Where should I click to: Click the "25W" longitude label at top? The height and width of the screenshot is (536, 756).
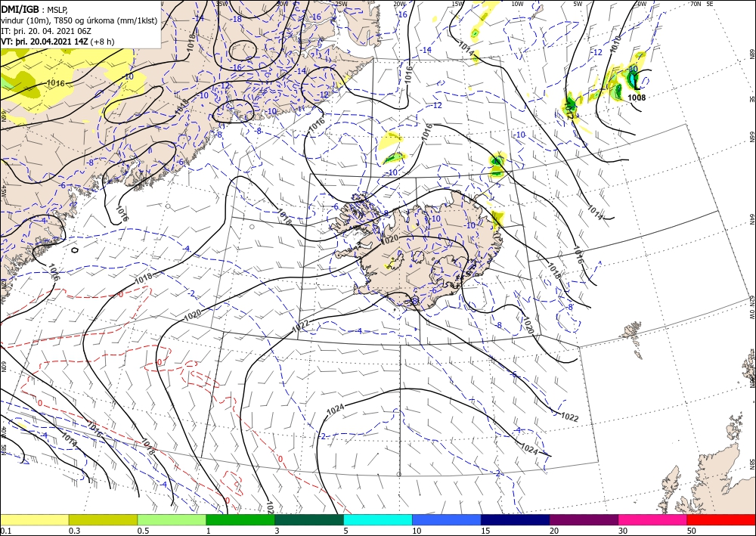pyautogui.click(x=341, y=4)
